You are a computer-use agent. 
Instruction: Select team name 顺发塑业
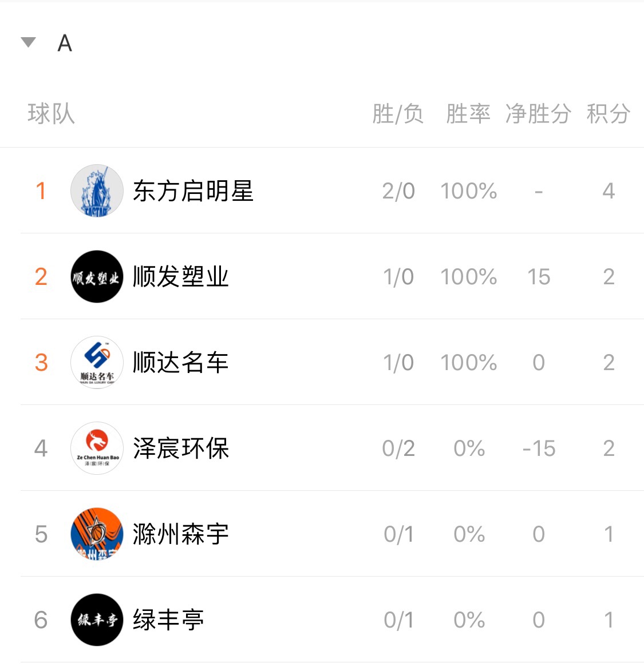(181, 276)
